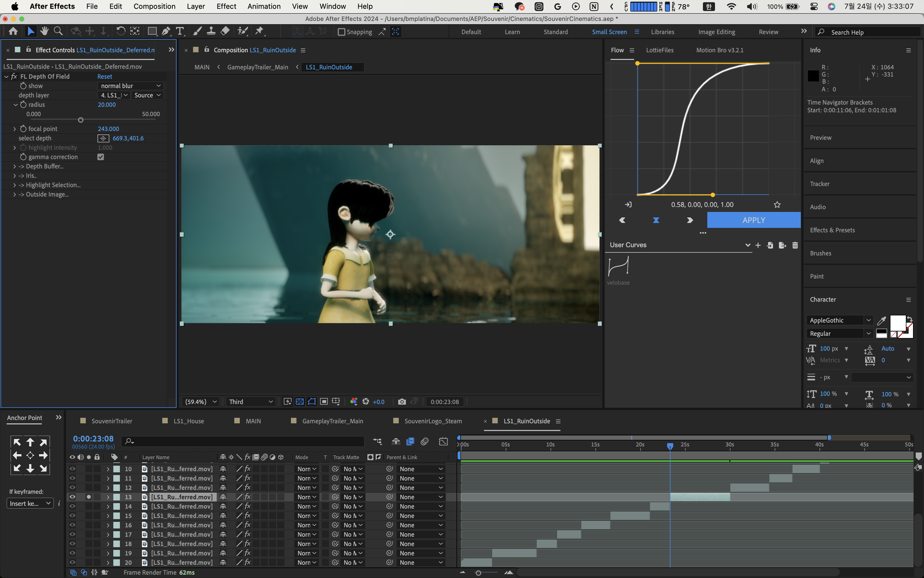Viewport: 924px width, 578px height.
Task: Expand the Iris group
Action: pos(15,176)
